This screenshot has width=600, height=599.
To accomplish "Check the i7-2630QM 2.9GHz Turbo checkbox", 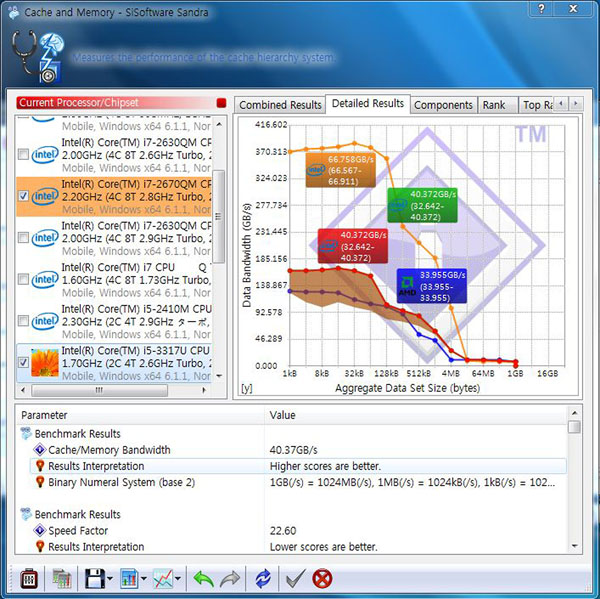I will pos(23,238).
